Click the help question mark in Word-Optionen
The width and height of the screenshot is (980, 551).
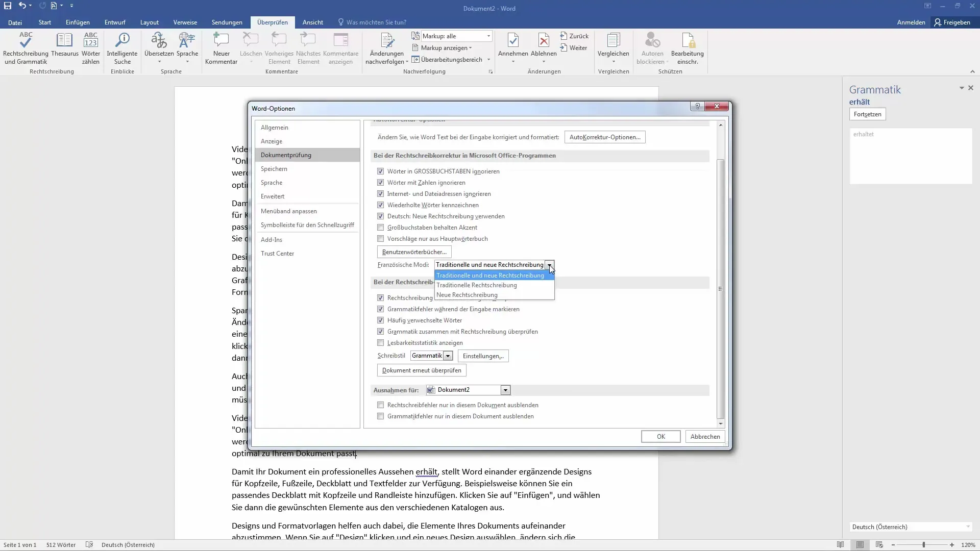697,106
